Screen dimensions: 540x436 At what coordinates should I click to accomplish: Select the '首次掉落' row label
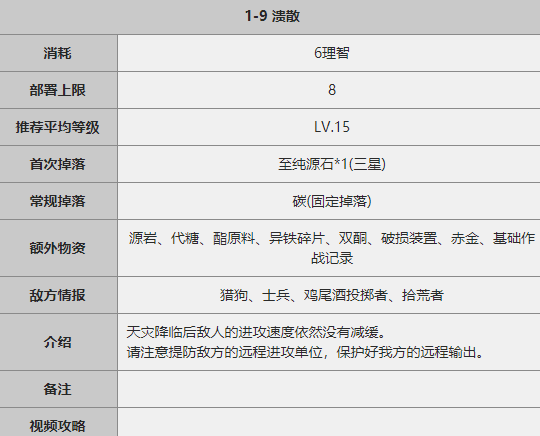(x=58, y=164)
